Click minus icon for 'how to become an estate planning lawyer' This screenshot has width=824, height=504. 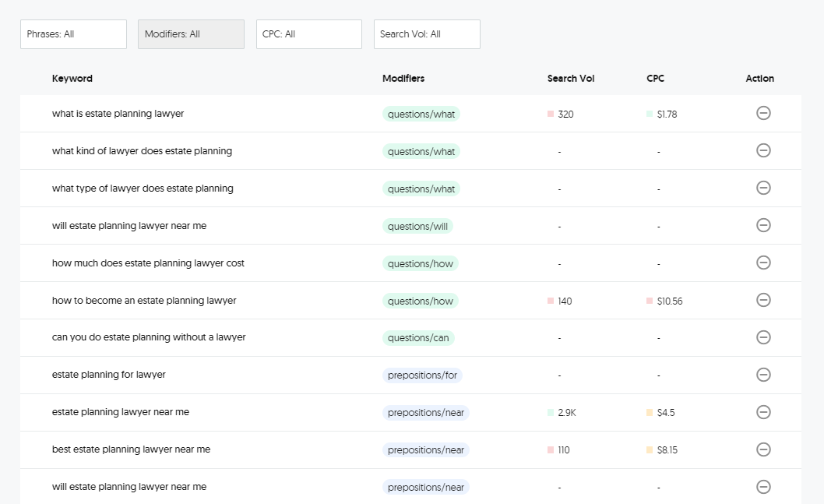pyautogui.click(x=763, y=300)
